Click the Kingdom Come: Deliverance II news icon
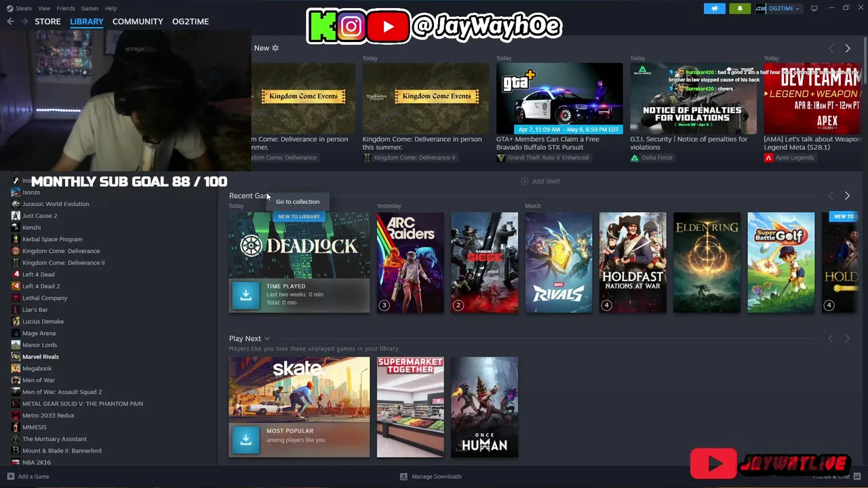This screenshot has height=488, width=868. point(367,157)
